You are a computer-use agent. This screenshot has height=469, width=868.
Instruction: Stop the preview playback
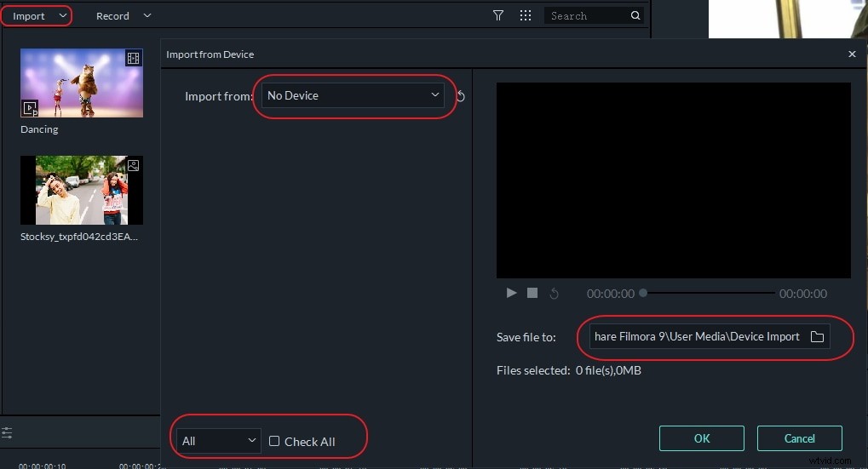point(532,293)
